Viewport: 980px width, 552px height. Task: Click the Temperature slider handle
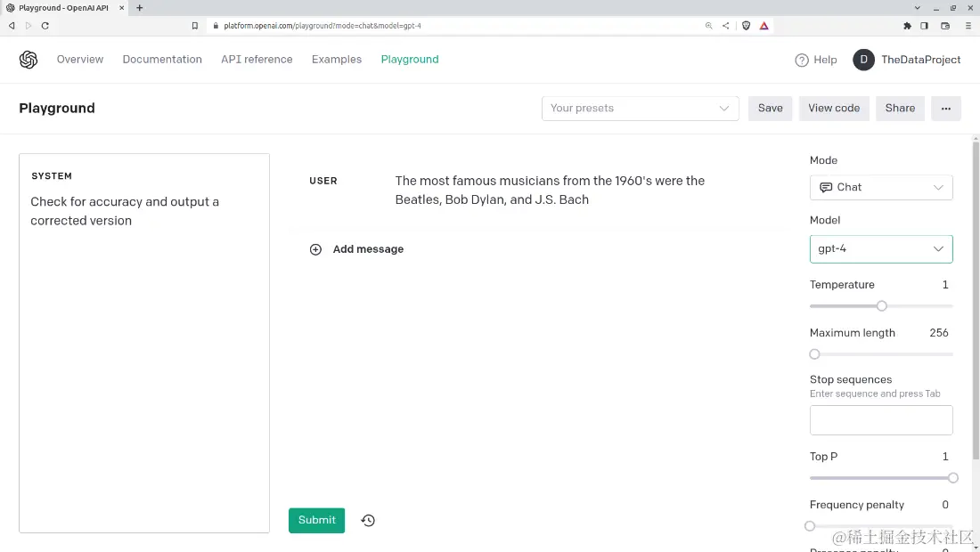tap(881, 306)
